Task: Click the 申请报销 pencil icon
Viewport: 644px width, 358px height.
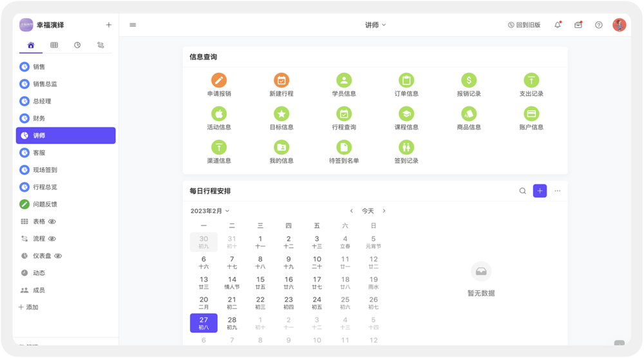Action: (x=219, y=80)
